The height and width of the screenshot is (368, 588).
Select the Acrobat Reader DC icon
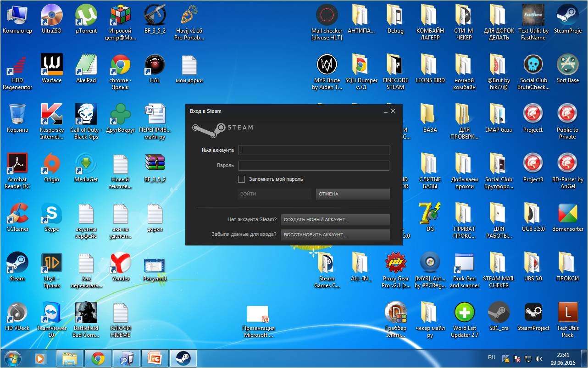(x=17, y=171)
